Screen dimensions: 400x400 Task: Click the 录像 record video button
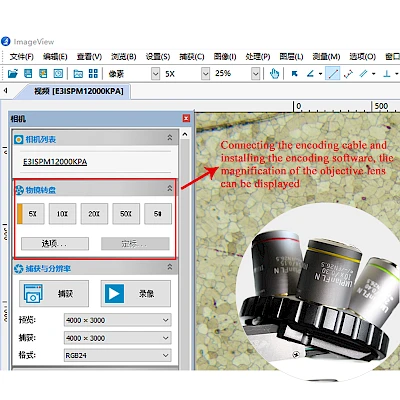click(x=136, y=294)
